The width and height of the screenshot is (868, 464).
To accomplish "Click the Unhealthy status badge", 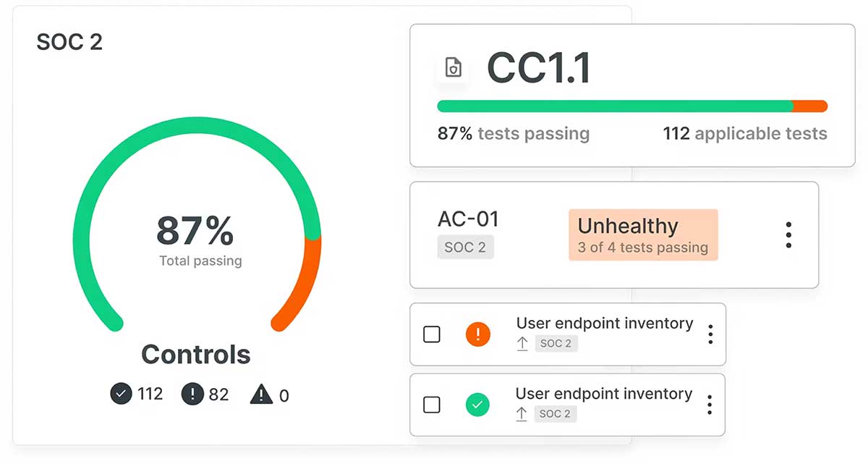I will pyautogui.click(x=643, y=235).
